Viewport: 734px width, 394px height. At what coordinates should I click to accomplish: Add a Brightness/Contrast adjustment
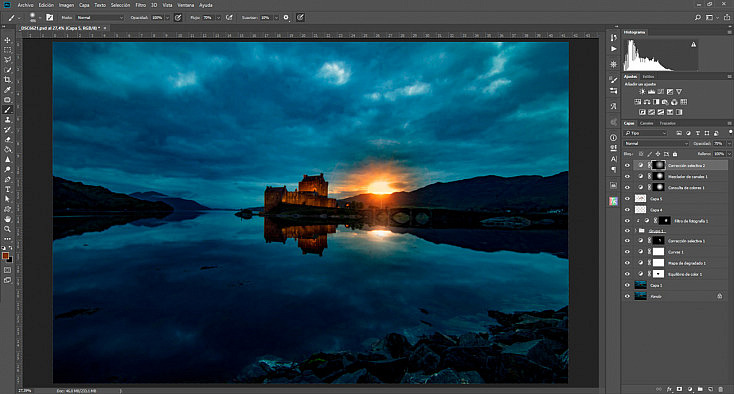(x=642, y=92)
